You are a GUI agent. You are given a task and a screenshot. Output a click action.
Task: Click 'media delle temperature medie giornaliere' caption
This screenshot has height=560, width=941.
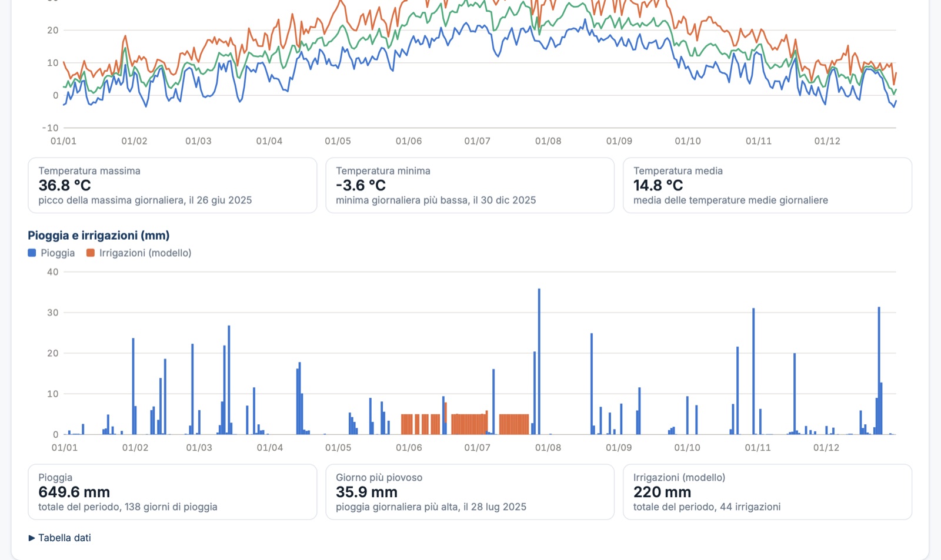click(730, 200)
